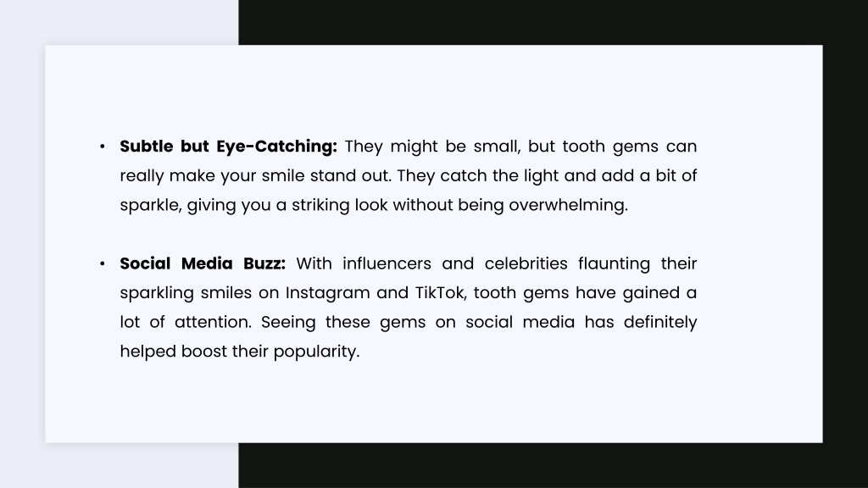Click the light lavender panel at bottom left
This screenshot has width=868, height=488.
coord(119,465)
